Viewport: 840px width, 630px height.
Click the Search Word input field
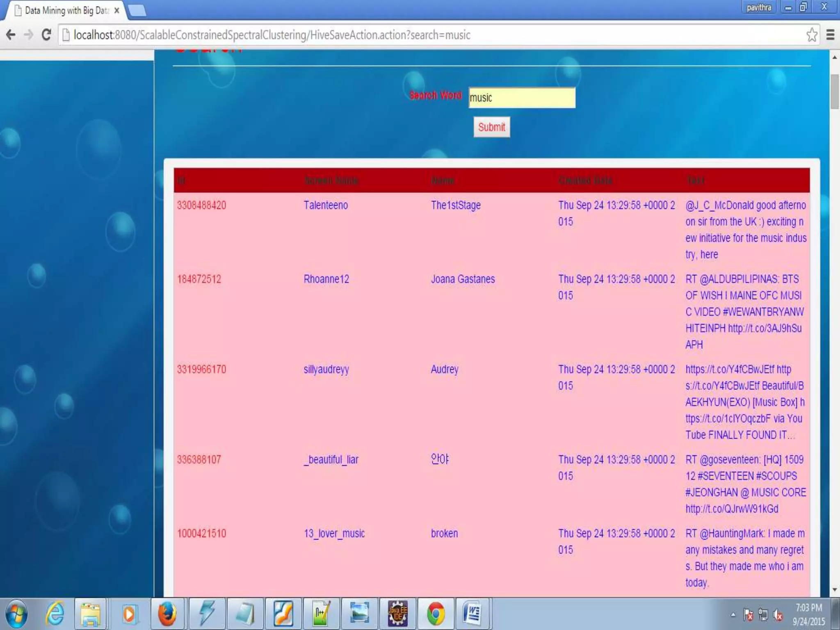pos(522,98)
